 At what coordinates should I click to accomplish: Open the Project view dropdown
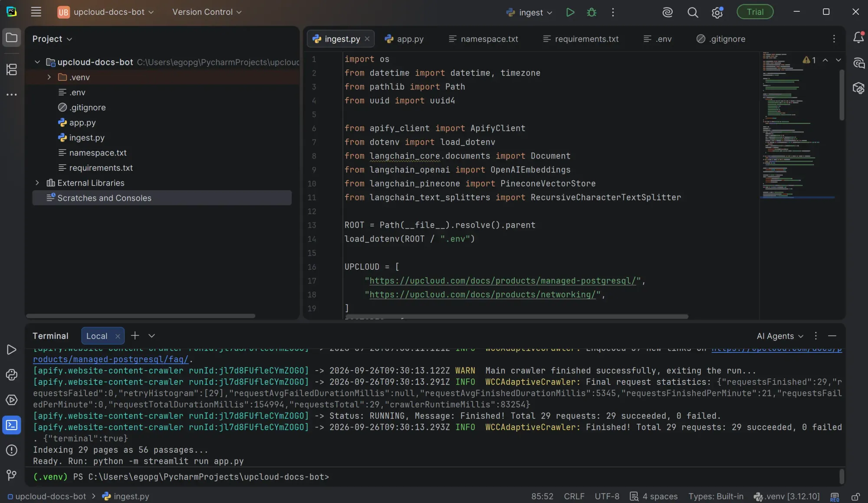tap(52, 39)
